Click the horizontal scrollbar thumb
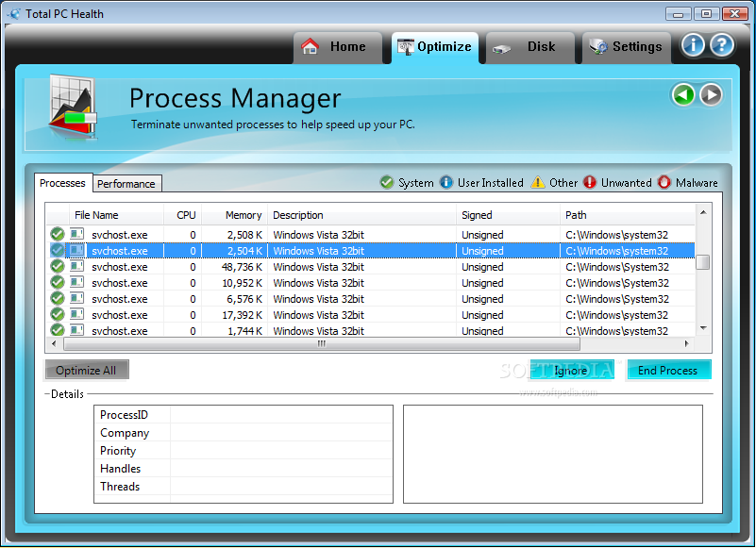 click(x=322, y=343)
